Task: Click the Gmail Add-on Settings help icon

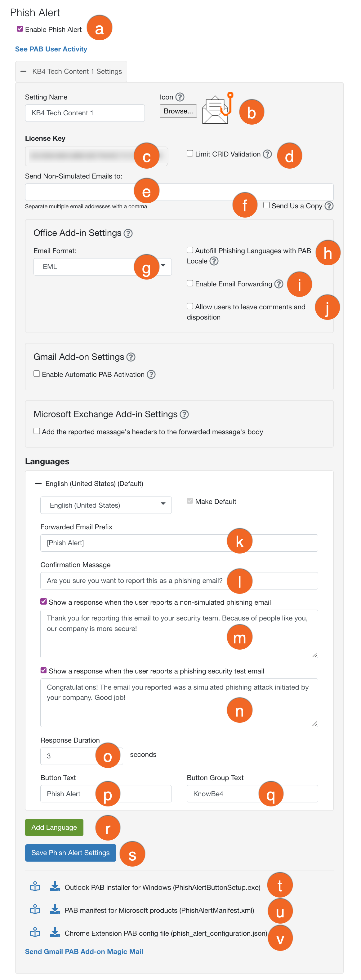Action: point(131,357)
